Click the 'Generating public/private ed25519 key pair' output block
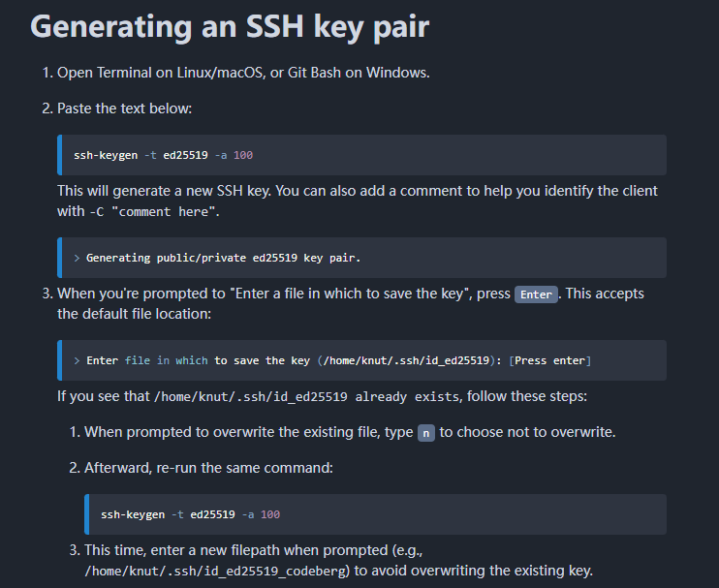719x588 pixels. [x=361, y=258]
